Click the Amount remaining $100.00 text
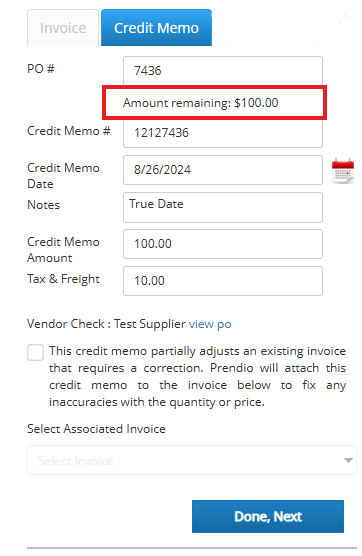Image resolution: width=362 pixels, height=556 pixels. (x=201, y=103)
